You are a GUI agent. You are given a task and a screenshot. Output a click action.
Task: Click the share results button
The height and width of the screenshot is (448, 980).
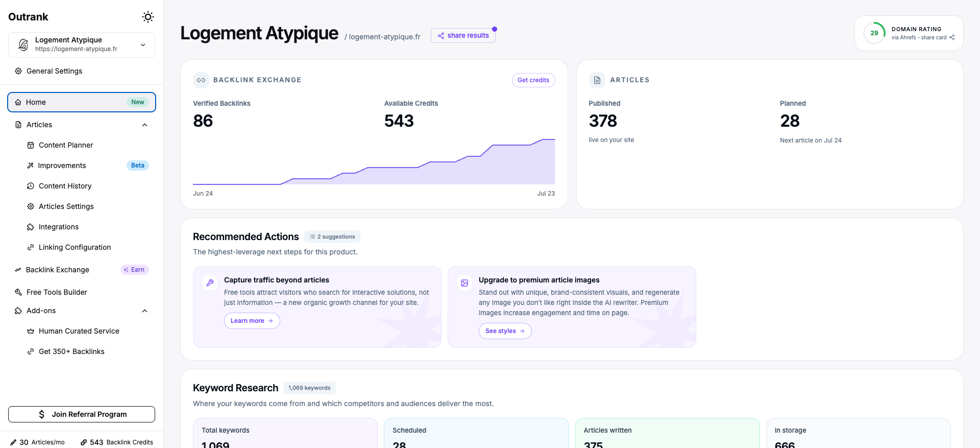463,35
